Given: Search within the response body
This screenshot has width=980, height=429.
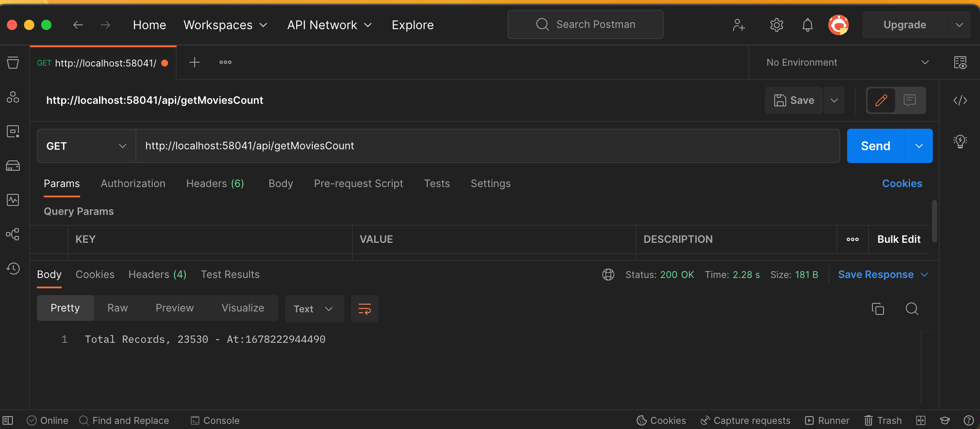Looking at the screenshot, I should coord(912,308).
